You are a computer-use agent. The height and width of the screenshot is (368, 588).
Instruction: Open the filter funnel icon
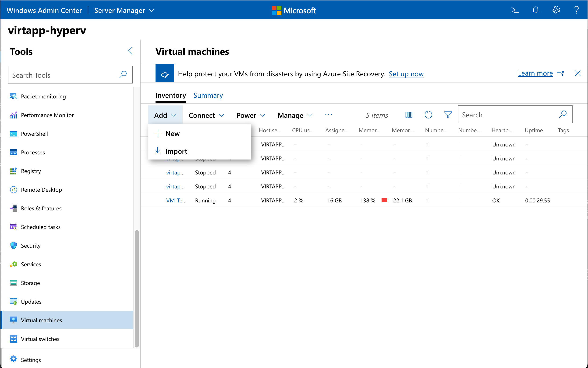(448, 115)
